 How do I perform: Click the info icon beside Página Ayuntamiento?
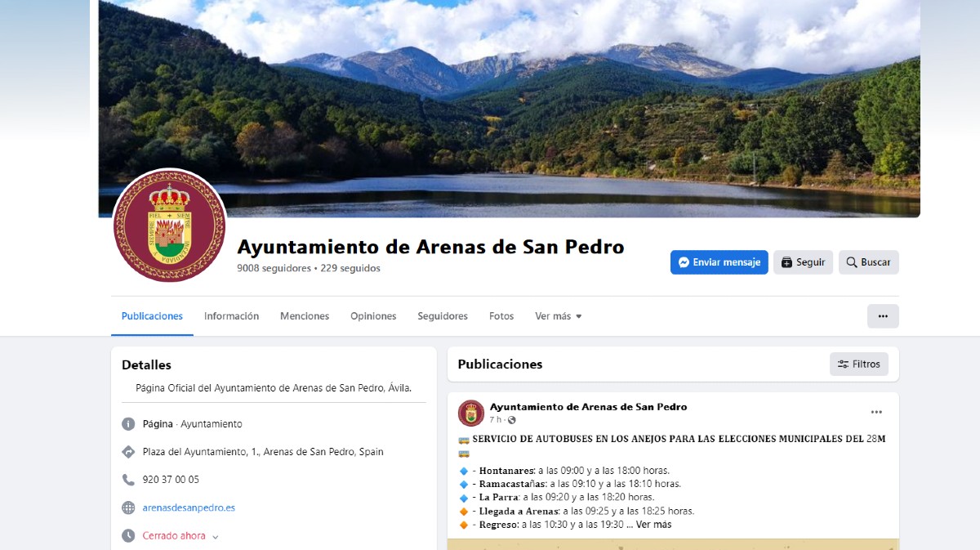tap(128, 424)
